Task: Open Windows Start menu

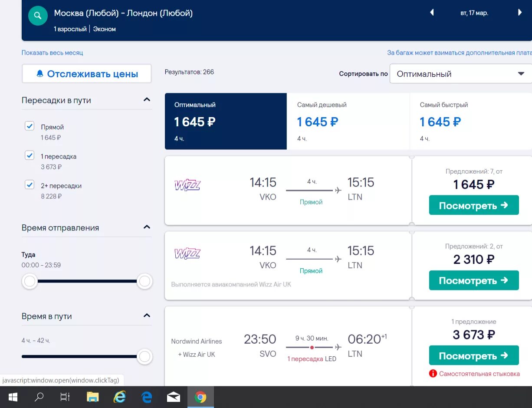Action: click(x=13, y=397)
